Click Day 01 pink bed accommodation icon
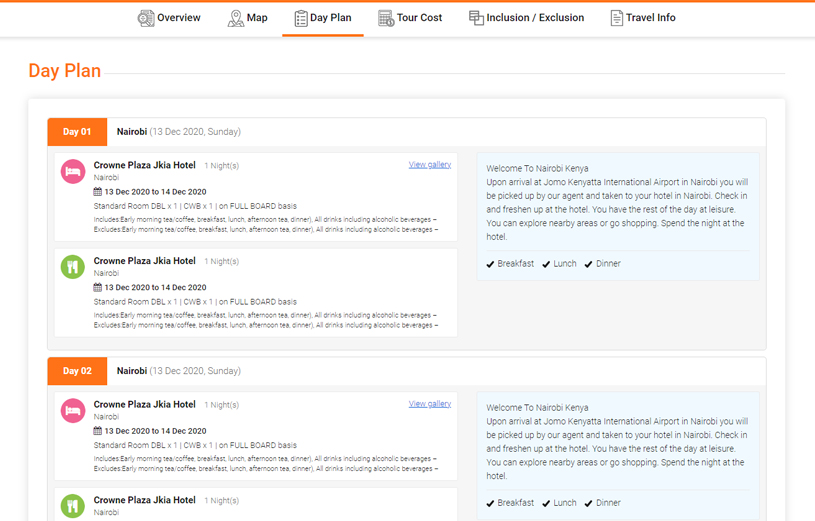This screenshot has width=815, height=521. 73,172
